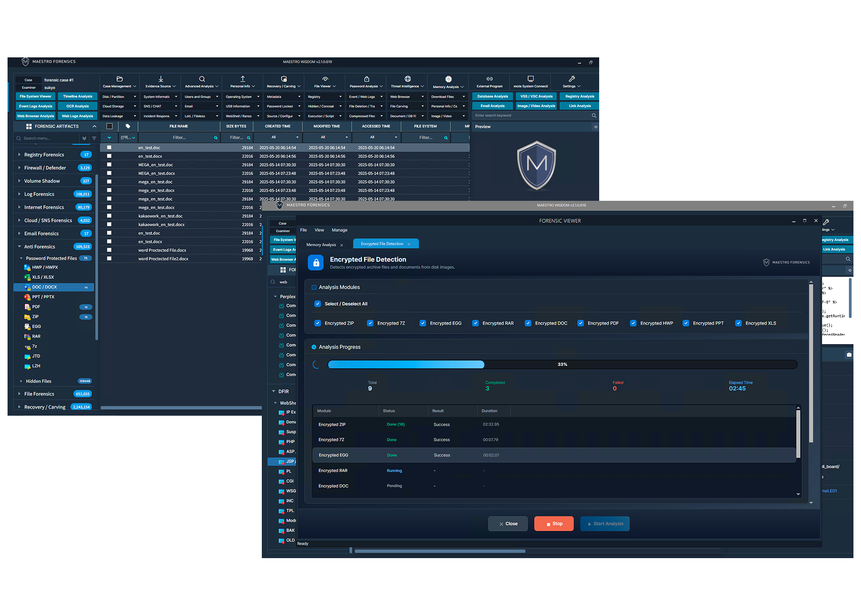Open the Case Management folder icon

pyautogui.click(x=120, y=79)
